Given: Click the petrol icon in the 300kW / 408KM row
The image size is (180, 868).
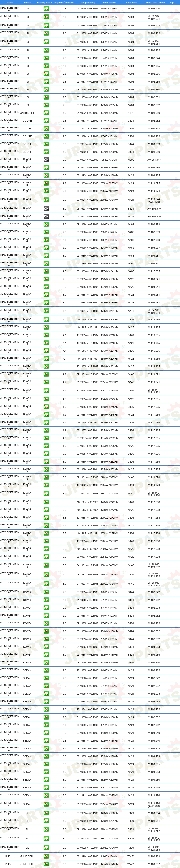Looking at the screenshot, I should point(46,565).
